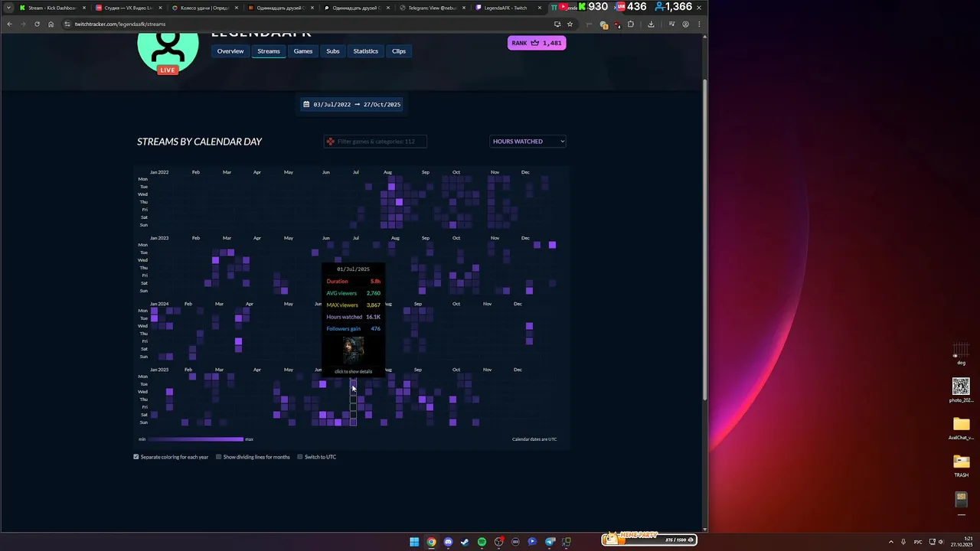
Task: Open the HOURS WATCHED dropdown
Action: (x=528, y=141)
